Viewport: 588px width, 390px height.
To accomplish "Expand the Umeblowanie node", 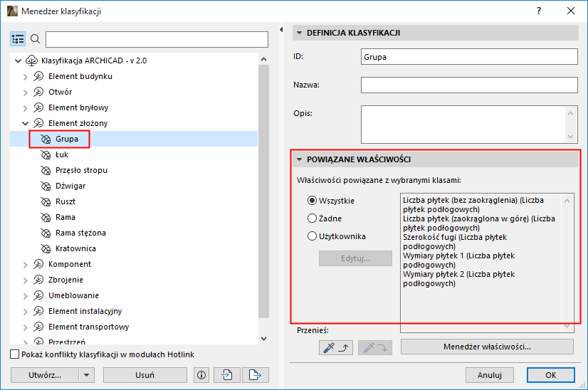I will pyautogui.click(x=25, y=296).
